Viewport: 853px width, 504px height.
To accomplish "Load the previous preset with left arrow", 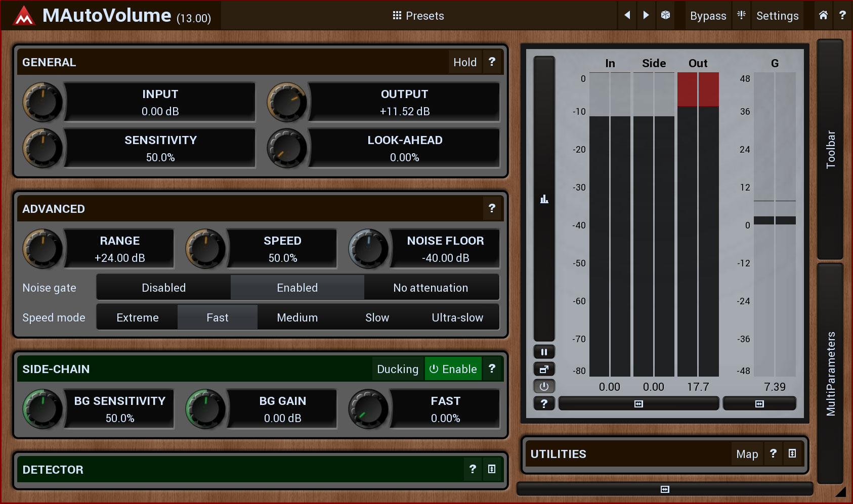I will coord(627,15).
